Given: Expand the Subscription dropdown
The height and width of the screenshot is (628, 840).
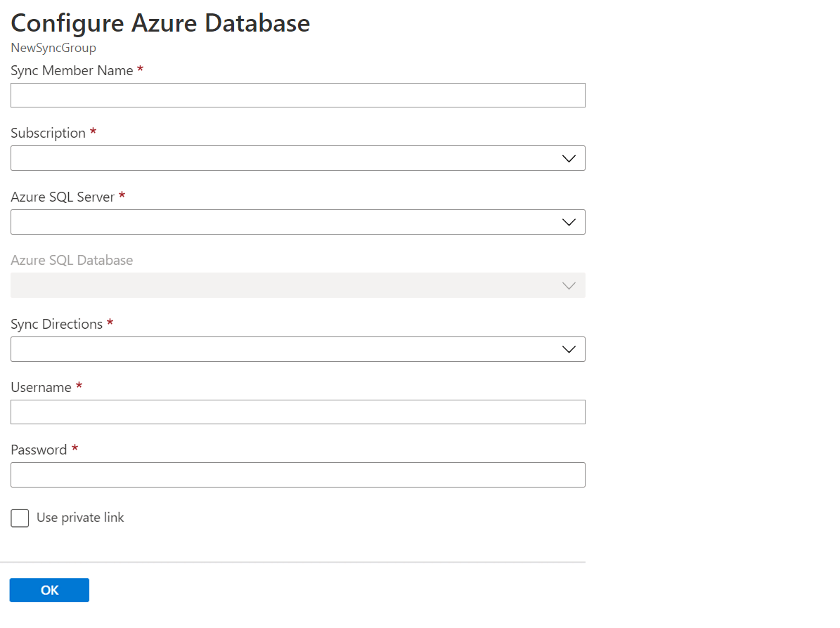Looking at the screenshot, I should coord(297,158).
